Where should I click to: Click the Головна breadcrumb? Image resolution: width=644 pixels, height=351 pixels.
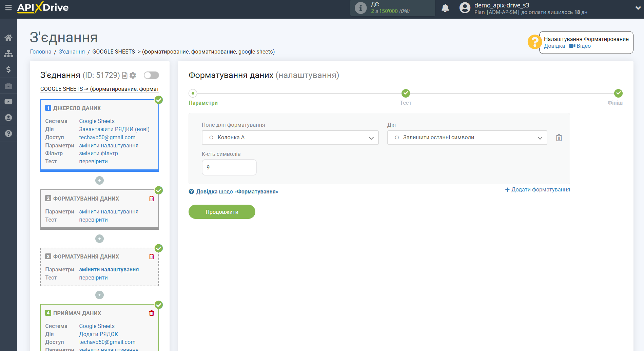41,52
